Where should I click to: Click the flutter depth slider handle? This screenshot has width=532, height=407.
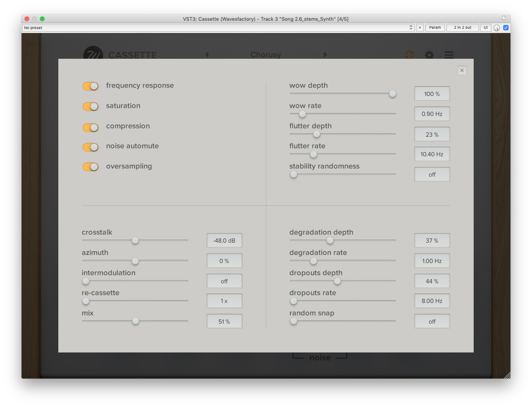(316, 134)
